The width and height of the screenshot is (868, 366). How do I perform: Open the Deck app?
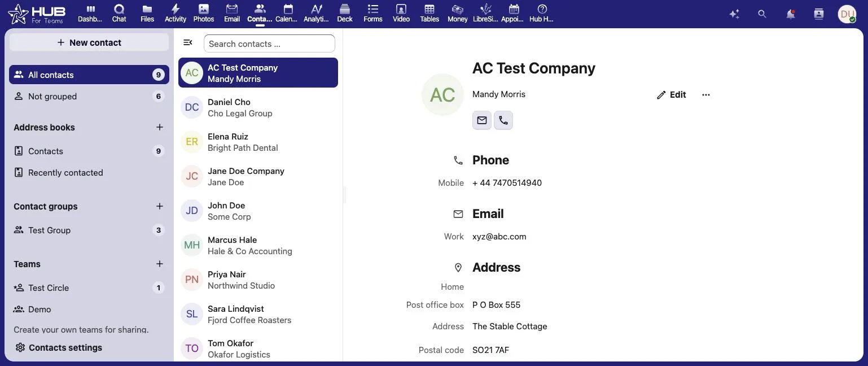coord(345,14)
